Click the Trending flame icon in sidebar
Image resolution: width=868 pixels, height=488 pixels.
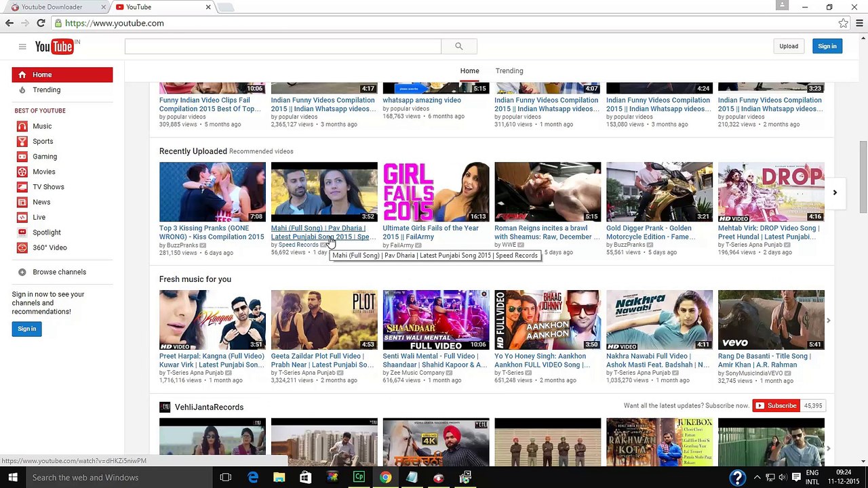tap(22, 89)
